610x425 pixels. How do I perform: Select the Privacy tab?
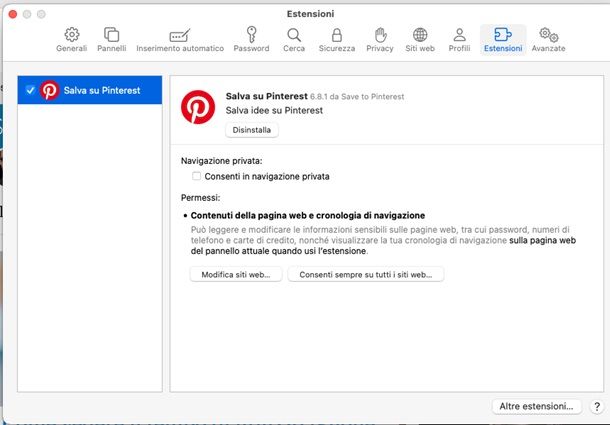(x=380, y=40)
